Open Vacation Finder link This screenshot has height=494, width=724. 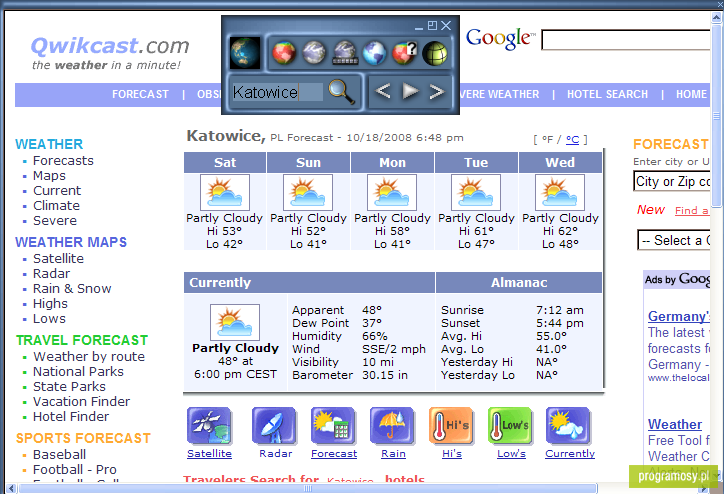pyautogui.click(x=82, y=402)
